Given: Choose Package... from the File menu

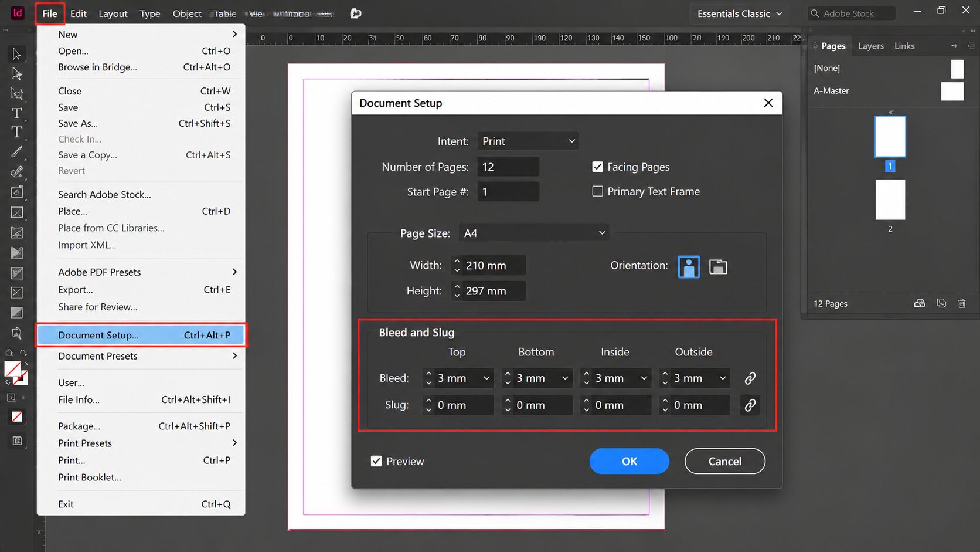Looking at the screenshot, I should pos(141,426).
